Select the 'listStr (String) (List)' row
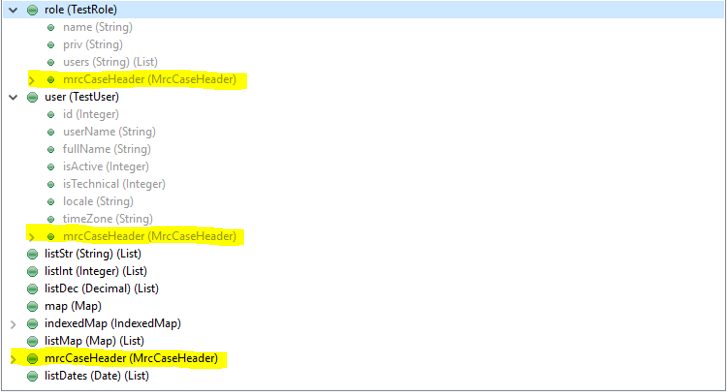Screen dimensions: 727x392 (93, 254)
